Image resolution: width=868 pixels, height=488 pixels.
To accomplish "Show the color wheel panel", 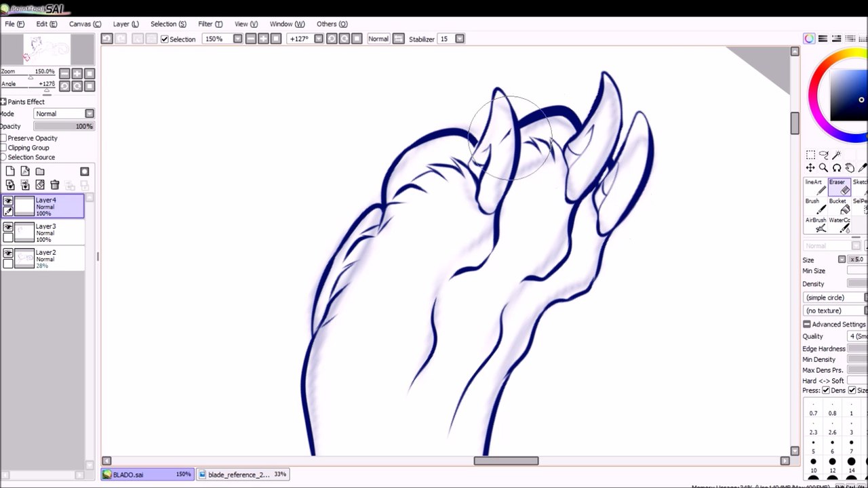I will pyautogui.click(x=809, y=39).
